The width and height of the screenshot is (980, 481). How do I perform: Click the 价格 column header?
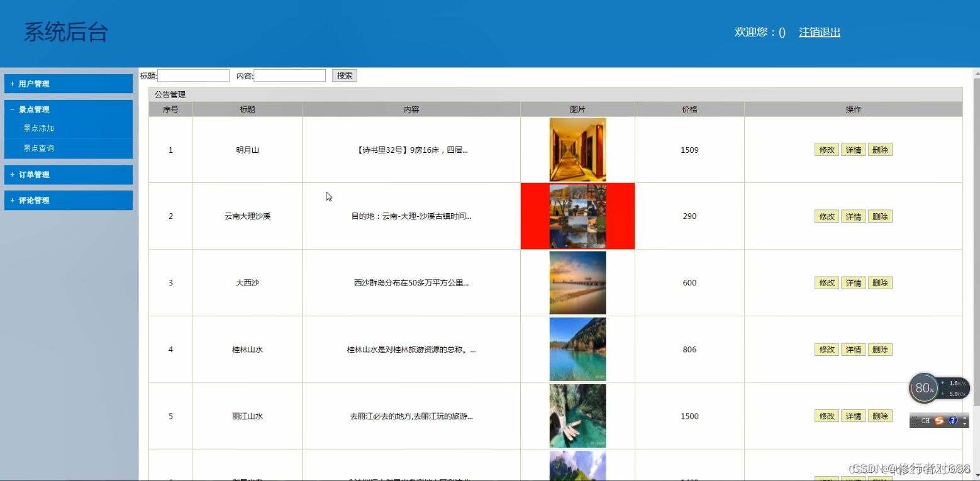[689, 109]
